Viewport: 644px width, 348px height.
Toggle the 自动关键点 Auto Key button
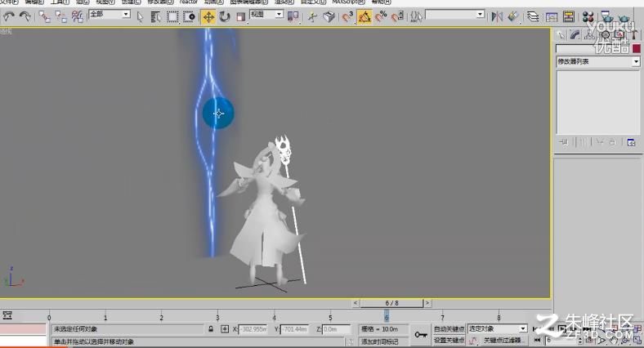[x=449, y=329]
